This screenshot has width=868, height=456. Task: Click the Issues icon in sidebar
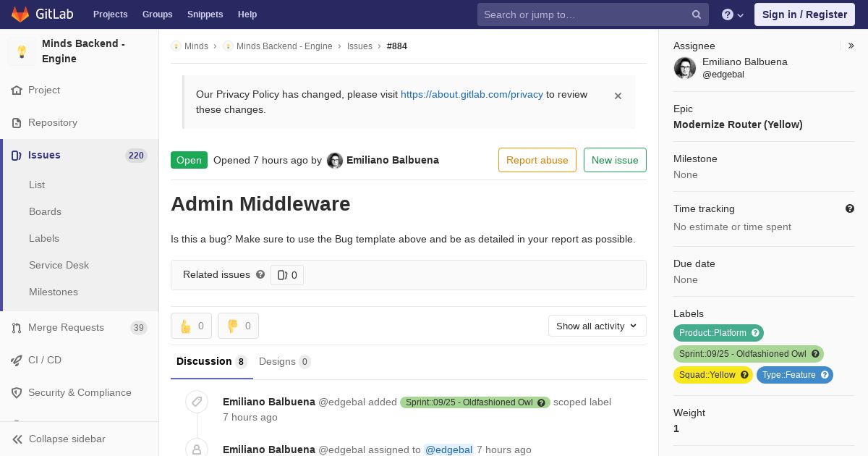(x=17, y=156)
